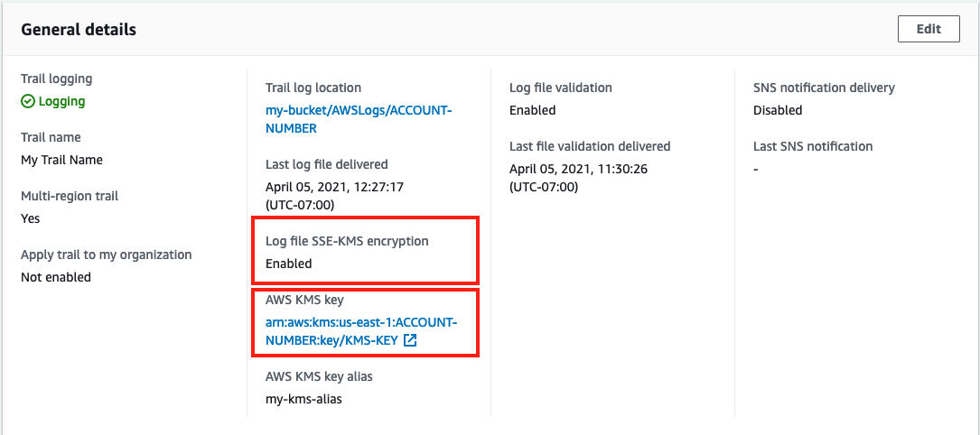
Task: Select the My Trail Name value
Action: [x=62, y=160]
